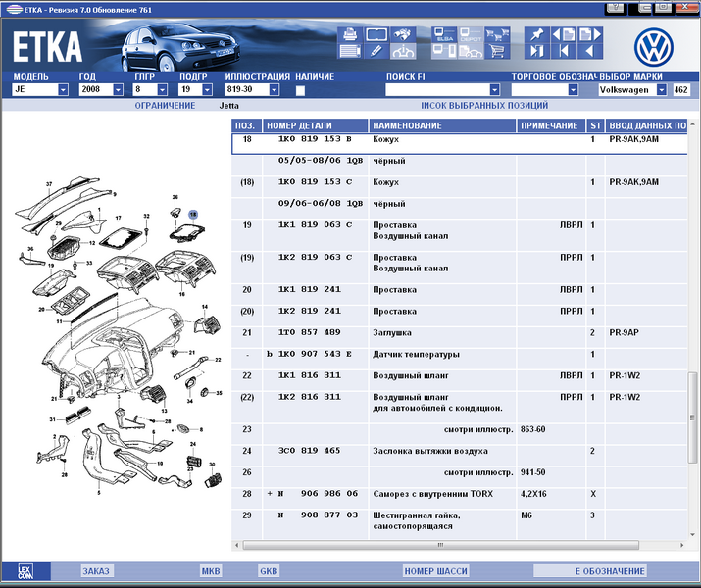Click the scroll-right arrow of parts list
Viewport: 701px width, 588px height.
coord(682,545)
